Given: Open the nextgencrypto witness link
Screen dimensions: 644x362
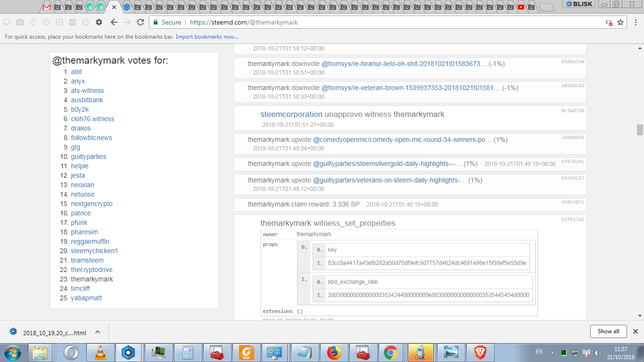Looking at the screenshot, I should click(92, 204).
